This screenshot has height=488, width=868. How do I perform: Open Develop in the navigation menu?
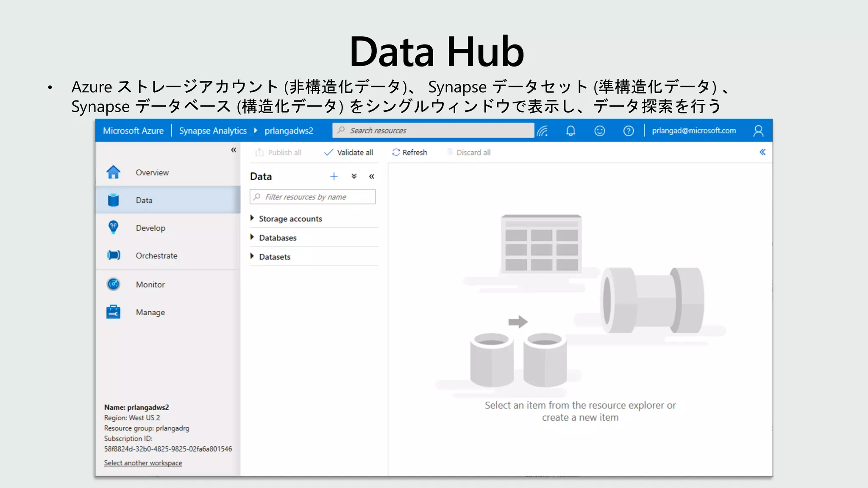tap(150, 228)
